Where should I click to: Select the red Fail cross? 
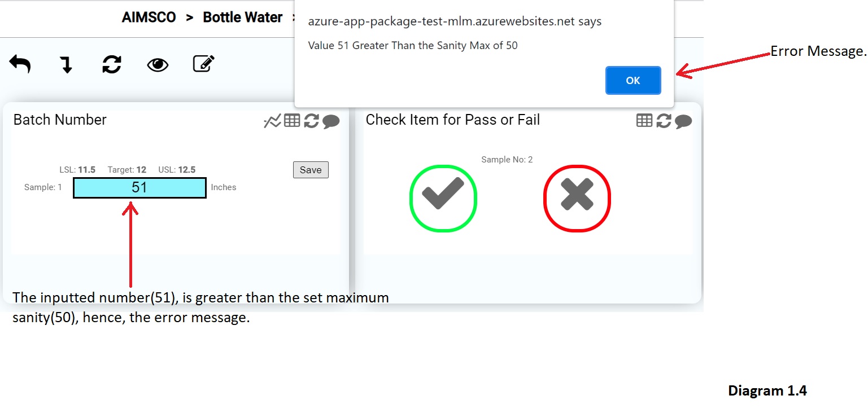(577, 198)
